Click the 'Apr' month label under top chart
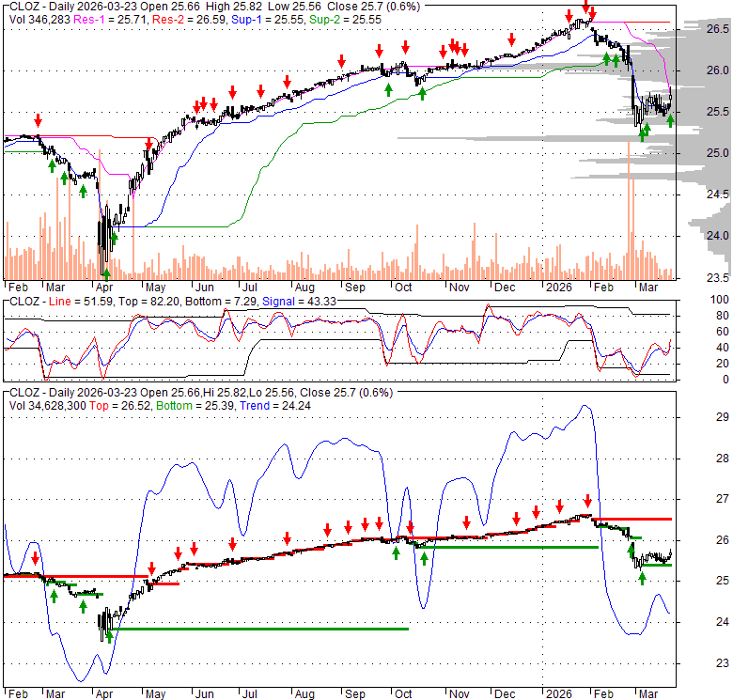733x700 pixels. tap(103, 288)
